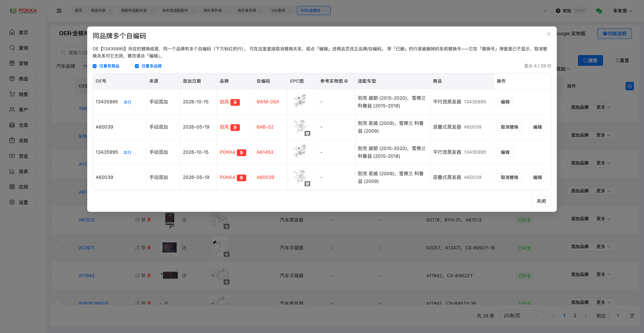Click EPC thumbnail in 6AB-02 row
The image size is (644, 333).
[301, 126]
